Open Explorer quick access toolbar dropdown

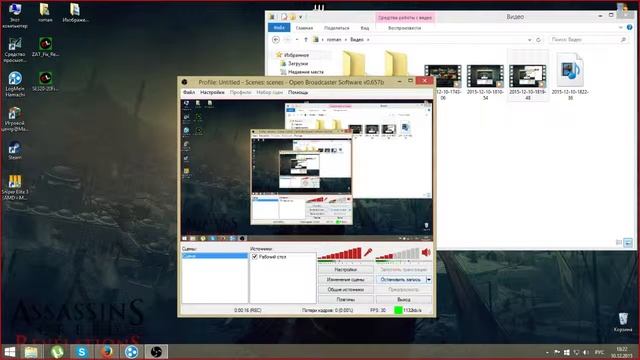(301, 17)
